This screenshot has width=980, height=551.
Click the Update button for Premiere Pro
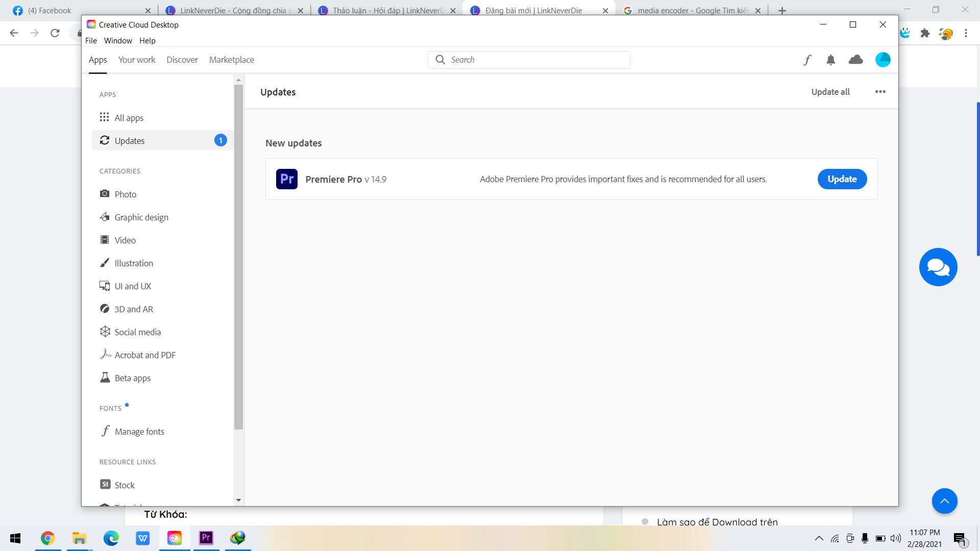[842, 179]
